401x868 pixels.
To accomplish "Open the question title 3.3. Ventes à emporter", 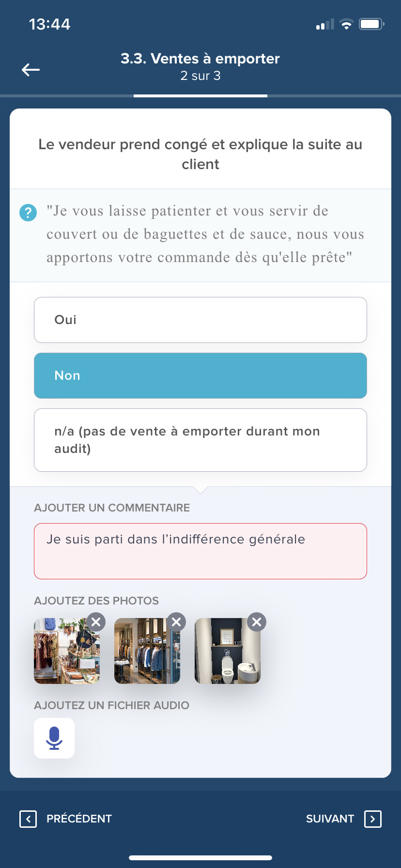I will pyautogui.click(x=200, y=59).
